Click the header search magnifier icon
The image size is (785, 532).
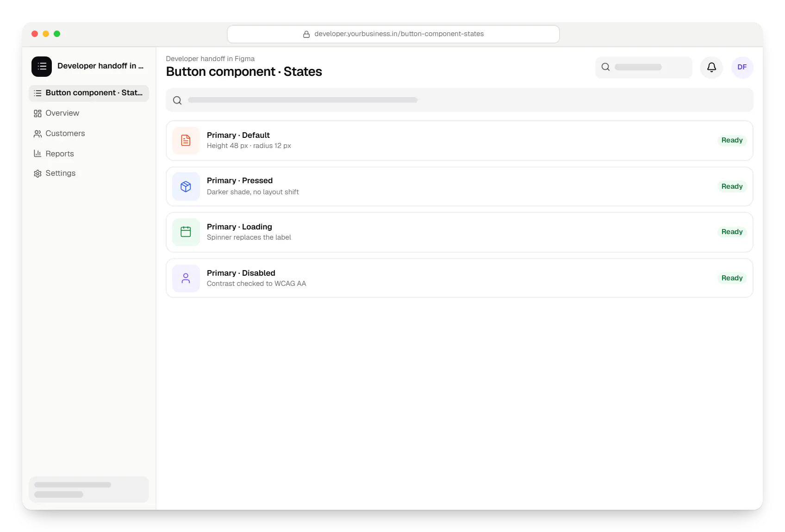click(605, 67)
